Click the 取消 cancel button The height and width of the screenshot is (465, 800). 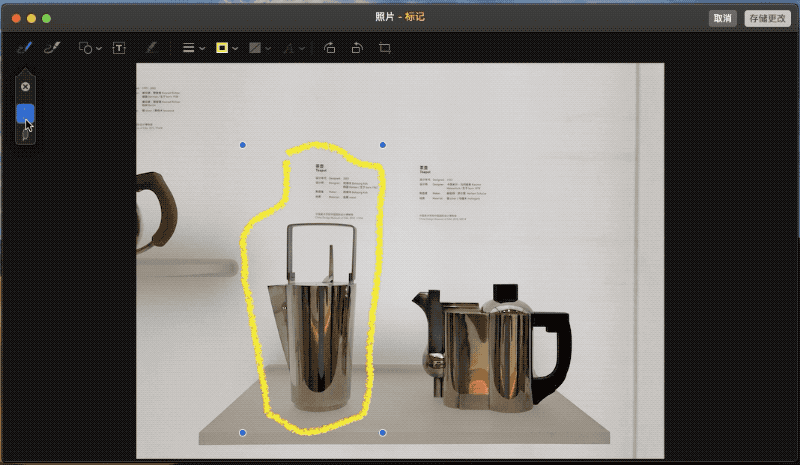(x=722, y=18)
